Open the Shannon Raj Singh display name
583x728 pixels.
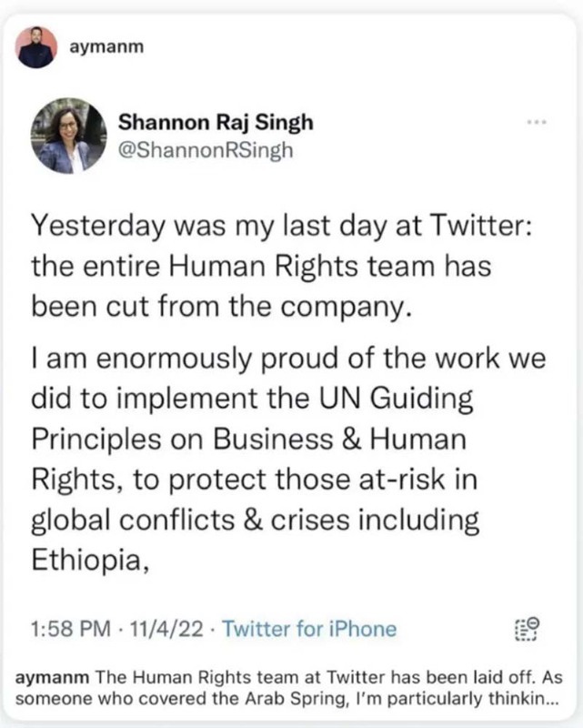coord(218,122)
